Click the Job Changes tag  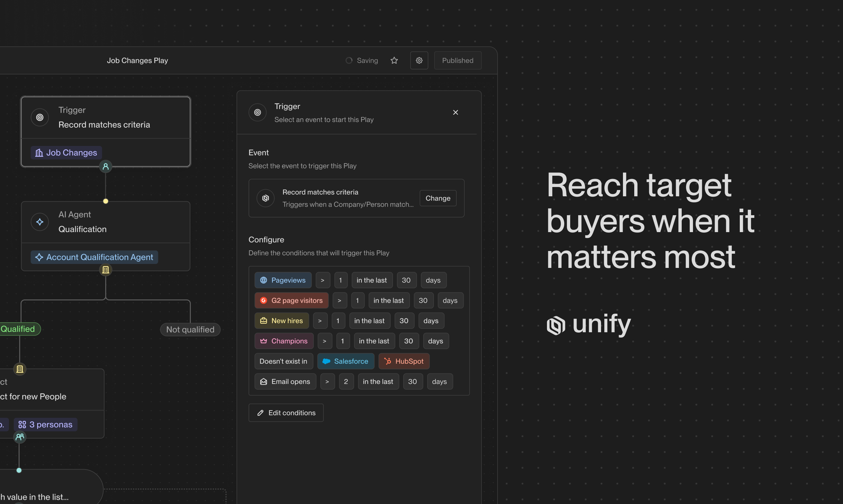[66, 153]
